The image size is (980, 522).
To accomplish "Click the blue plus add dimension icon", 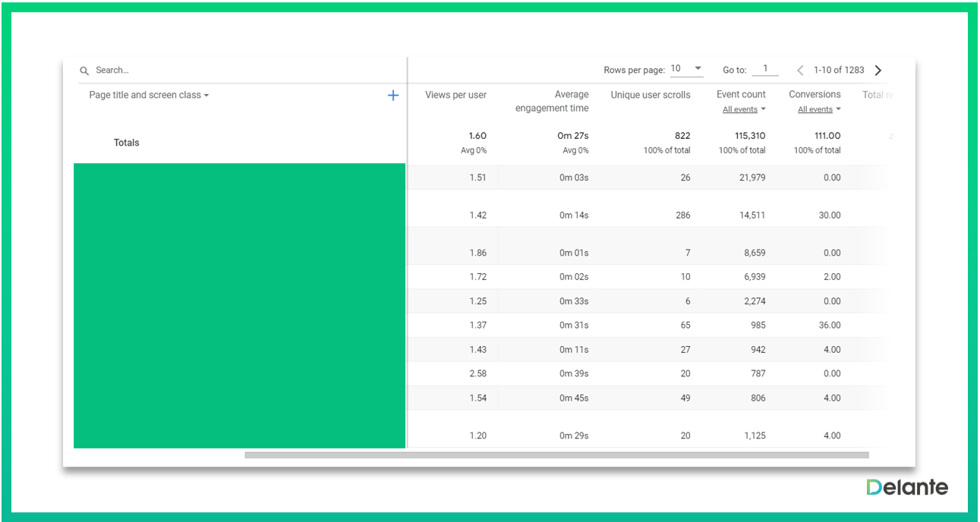I will click(393, 96).
